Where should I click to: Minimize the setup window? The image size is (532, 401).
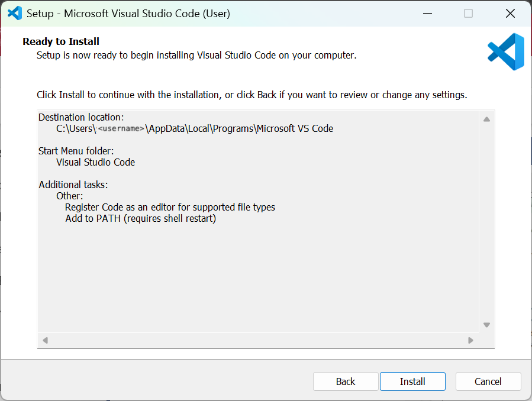pos(427,14)
